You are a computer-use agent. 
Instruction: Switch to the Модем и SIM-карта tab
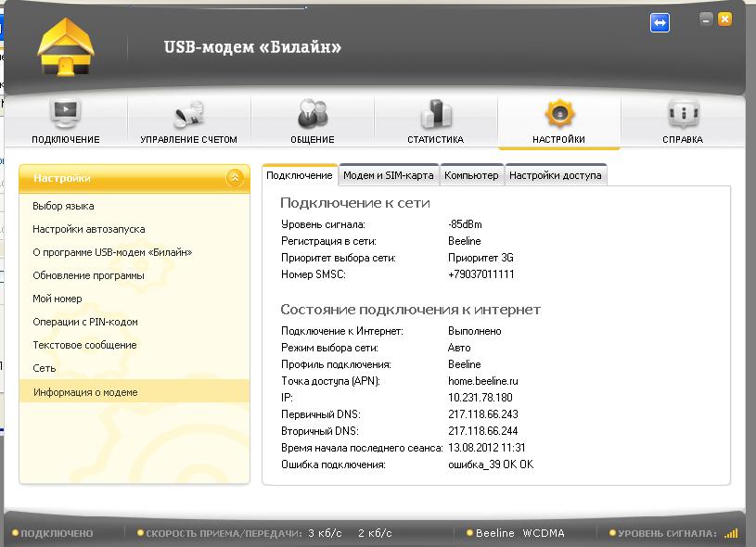tap(388, 175)
